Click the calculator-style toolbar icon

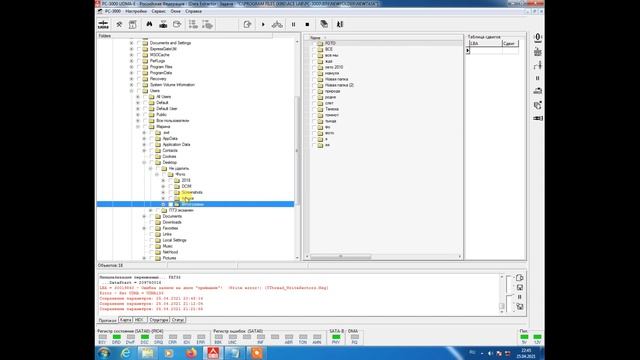(133, 24)
